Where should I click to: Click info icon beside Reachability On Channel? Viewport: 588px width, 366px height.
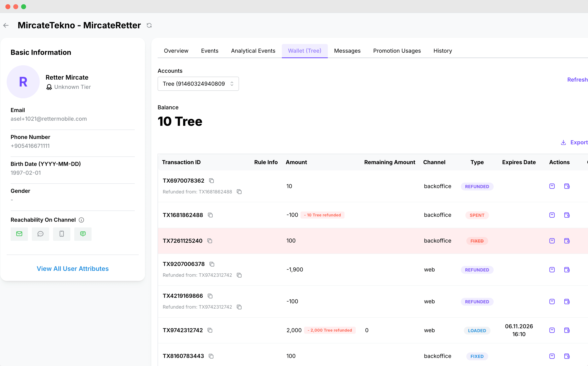82,220
